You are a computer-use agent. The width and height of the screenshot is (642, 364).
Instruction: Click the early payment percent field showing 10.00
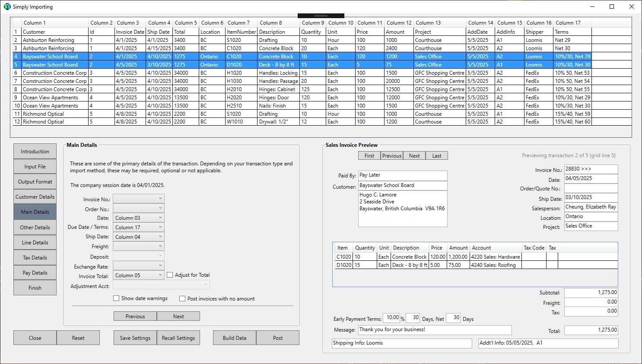point(391,318)
